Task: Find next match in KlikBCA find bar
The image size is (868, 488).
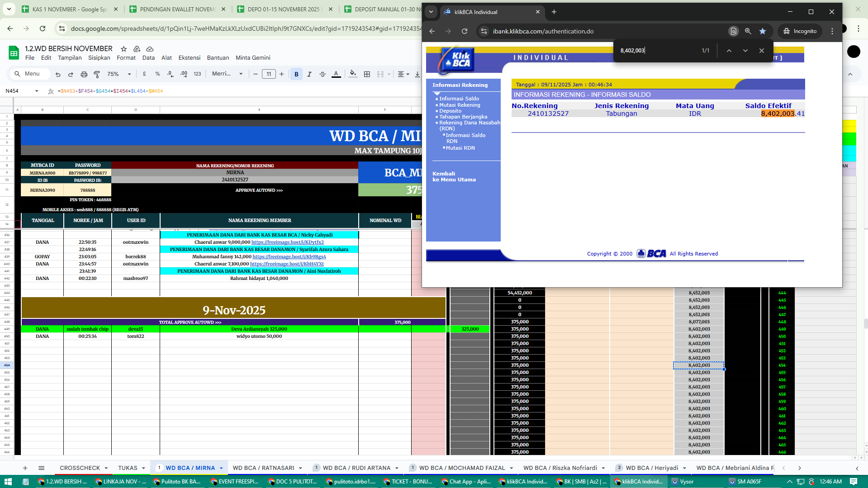Action: point(745,51)
